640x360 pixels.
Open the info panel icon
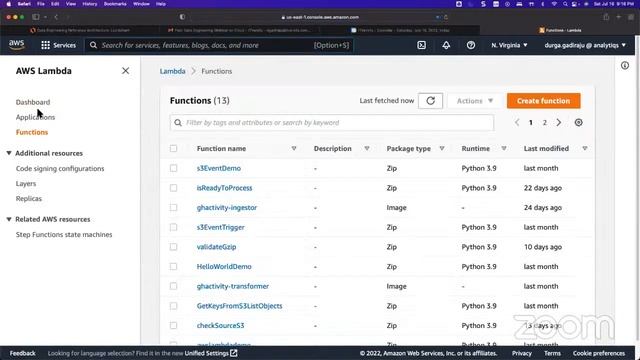tap(624, 65)
